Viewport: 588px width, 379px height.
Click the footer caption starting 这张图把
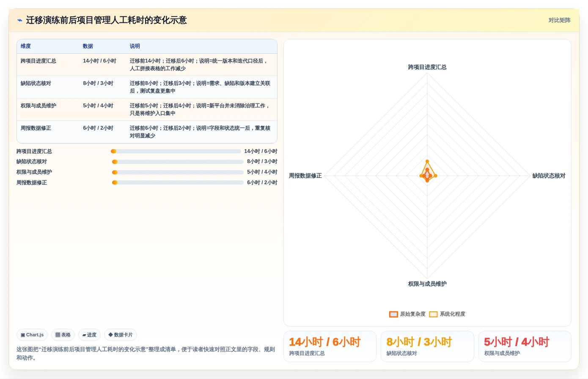(146, 354)
